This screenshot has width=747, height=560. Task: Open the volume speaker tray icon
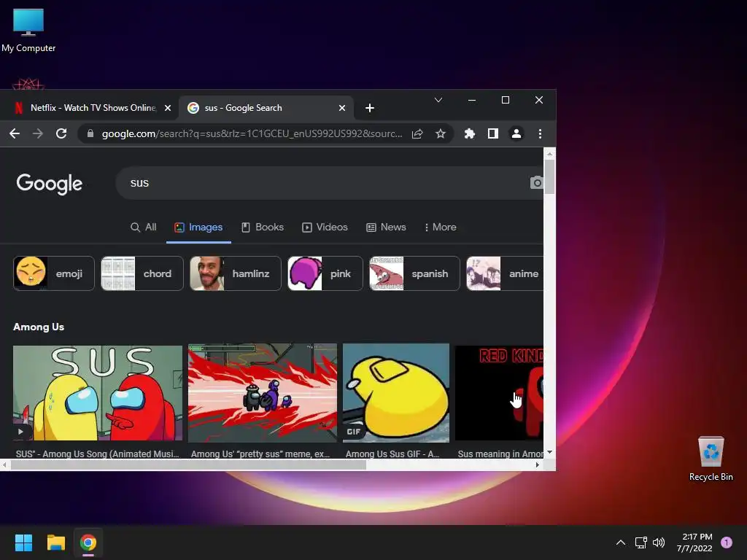tap(659, 542)
